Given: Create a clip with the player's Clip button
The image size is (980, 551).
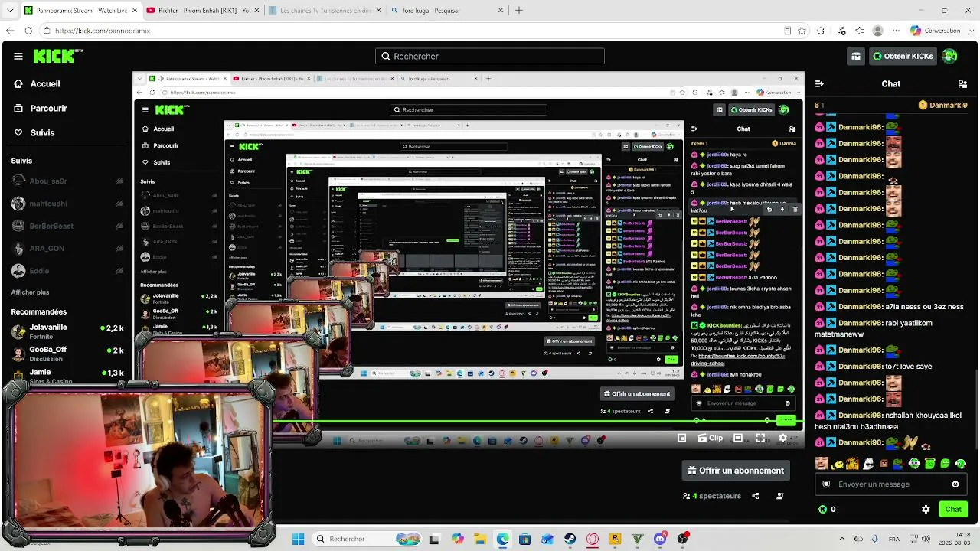Looking at the screenshot, I should [x=710, y=439].
